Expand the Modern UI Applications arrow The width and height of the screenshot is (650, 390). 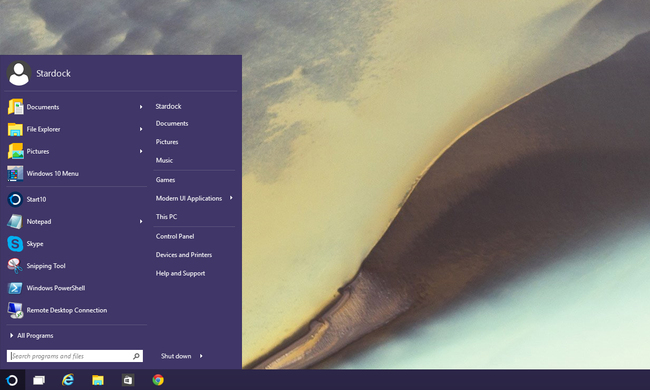(231, 198)
